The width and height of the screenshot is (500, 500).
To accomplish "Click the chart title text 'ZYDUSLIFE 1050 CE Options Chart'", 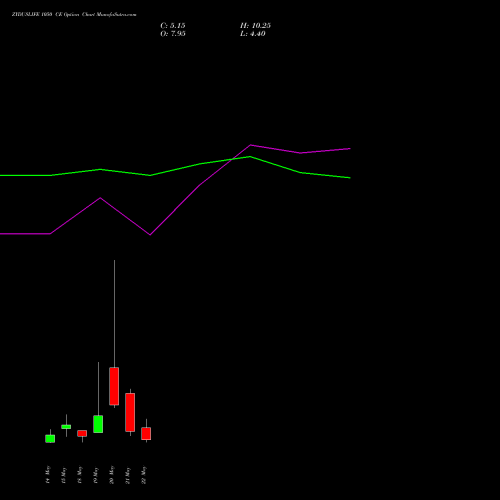I will pyautogui.click(x=54, y=15).
